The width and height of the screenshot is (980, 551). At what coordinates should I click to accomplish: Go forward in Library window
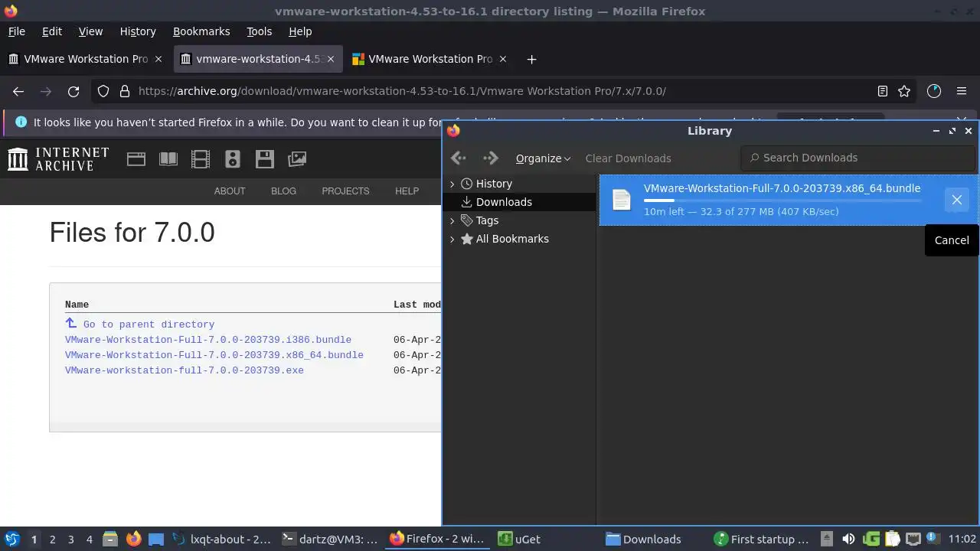click(491, 158)
